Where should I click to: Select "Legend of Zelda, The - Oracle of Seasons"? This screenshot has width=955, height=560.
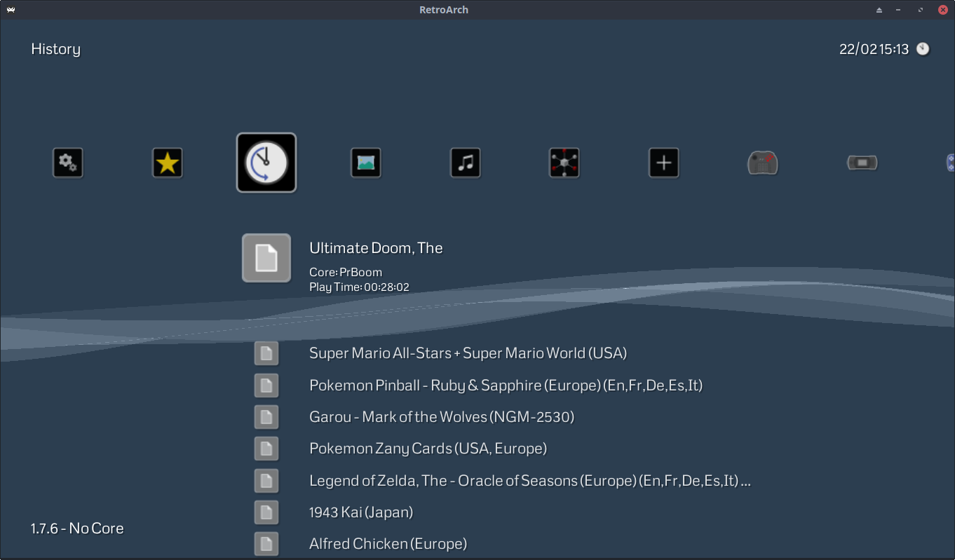click(x=530, y=481)
